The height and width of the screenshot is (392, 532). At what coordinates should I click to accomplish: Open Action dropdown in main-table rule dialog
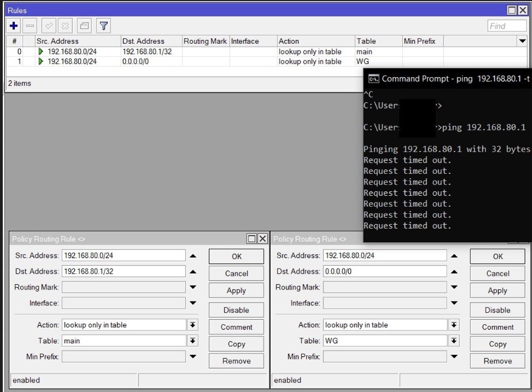pyautogui.click(x=192, y=325)
